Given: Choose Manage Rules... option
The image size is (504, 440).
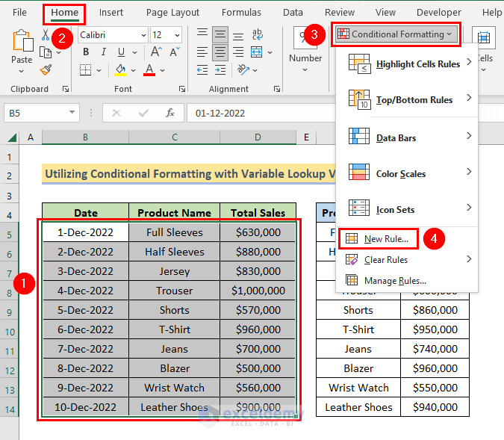Looking at the screenshot, I should coord(407,280).
